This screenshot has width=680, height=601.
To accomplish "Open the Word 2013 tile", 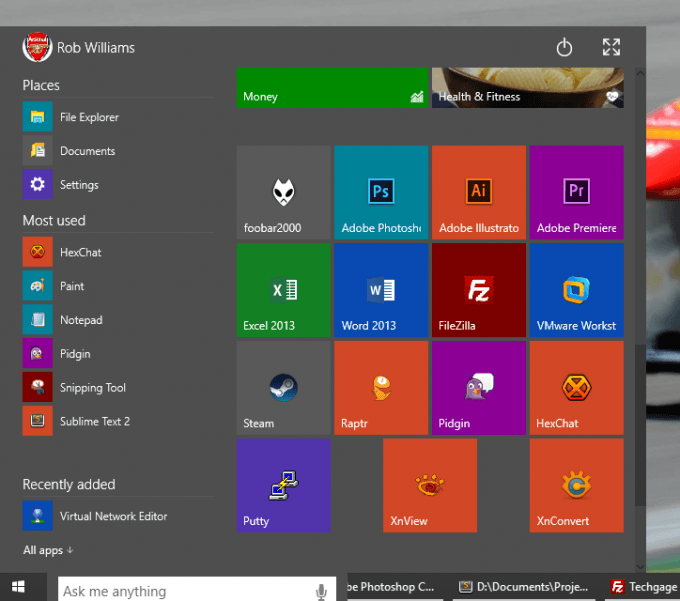I will (x=381, y=290).
